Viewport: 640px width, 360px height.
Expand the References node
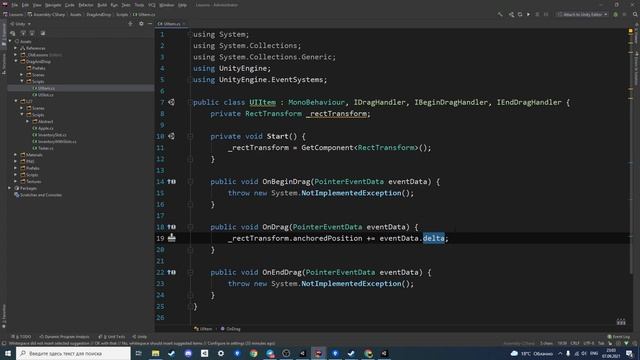coord(16,48)
